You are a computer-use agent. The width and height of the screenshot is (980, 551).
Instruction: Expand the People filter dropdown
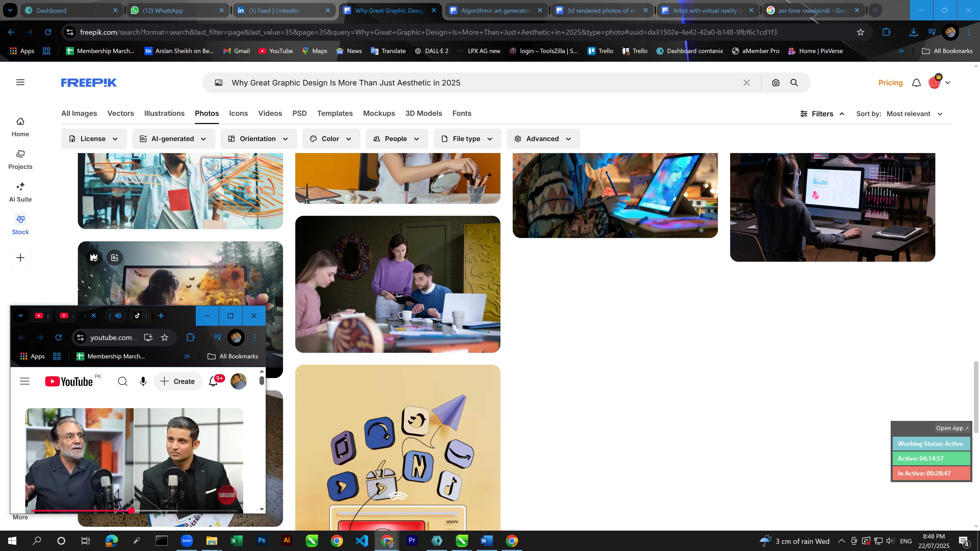point(397,139)
